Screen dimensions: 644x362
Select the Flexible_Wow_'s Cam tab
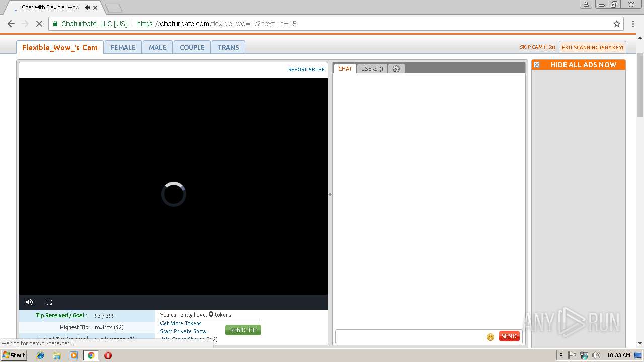(x=60, y=47)
